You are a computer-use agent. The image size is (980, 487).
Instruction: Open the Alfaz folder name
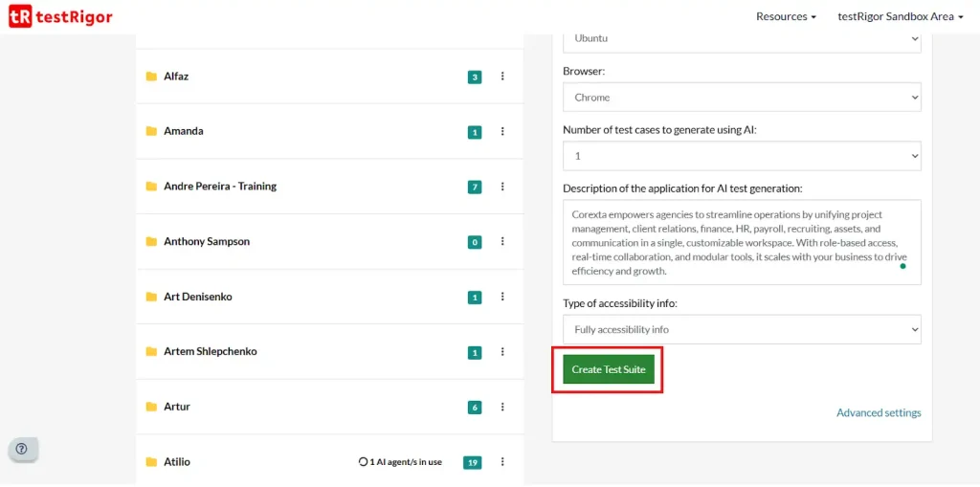tap(176, 77)
